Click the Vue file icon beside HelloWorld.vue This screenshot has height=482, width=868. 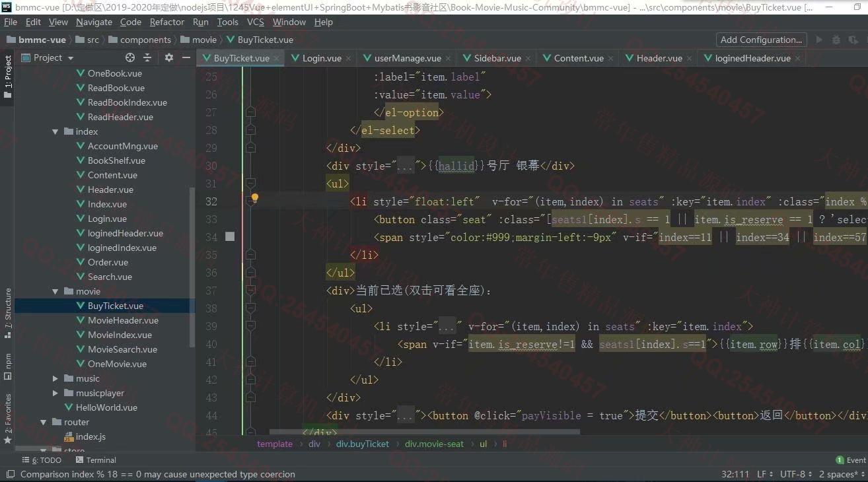tap(69, 407)
